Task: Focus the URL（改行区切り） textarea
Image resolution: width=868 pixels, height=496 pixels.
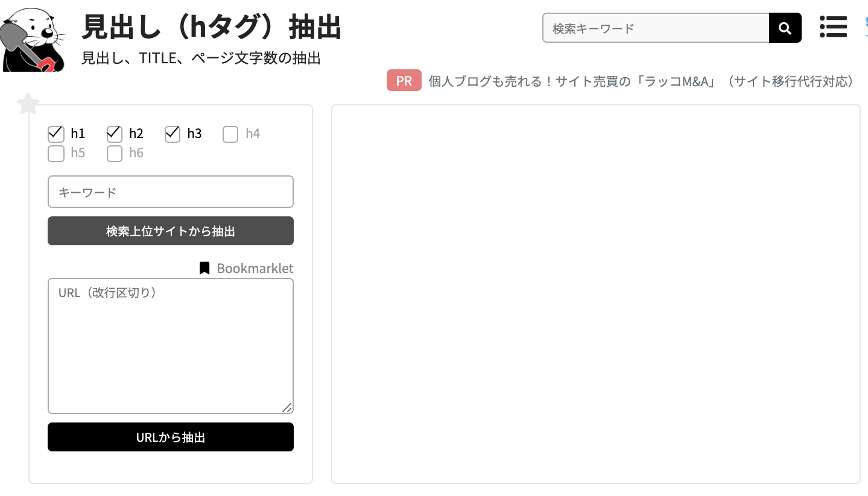Action: [171, 346]
